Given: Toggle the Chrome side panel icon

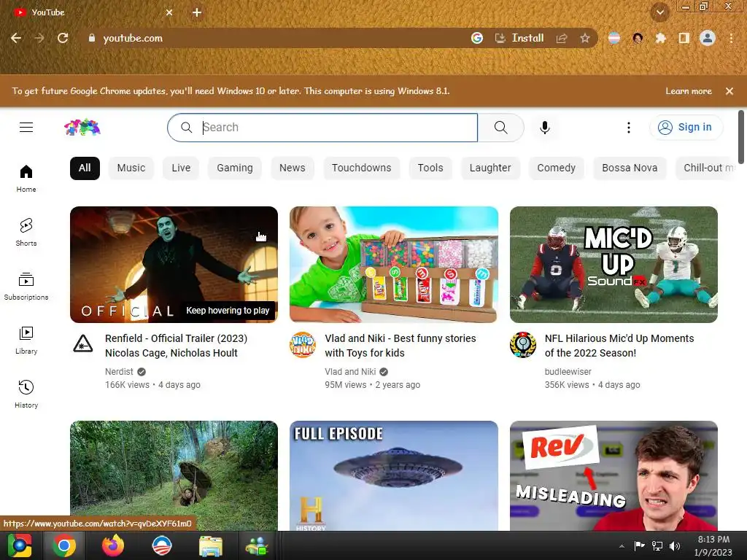Looking at the screenshot, I should click(684, 38).
